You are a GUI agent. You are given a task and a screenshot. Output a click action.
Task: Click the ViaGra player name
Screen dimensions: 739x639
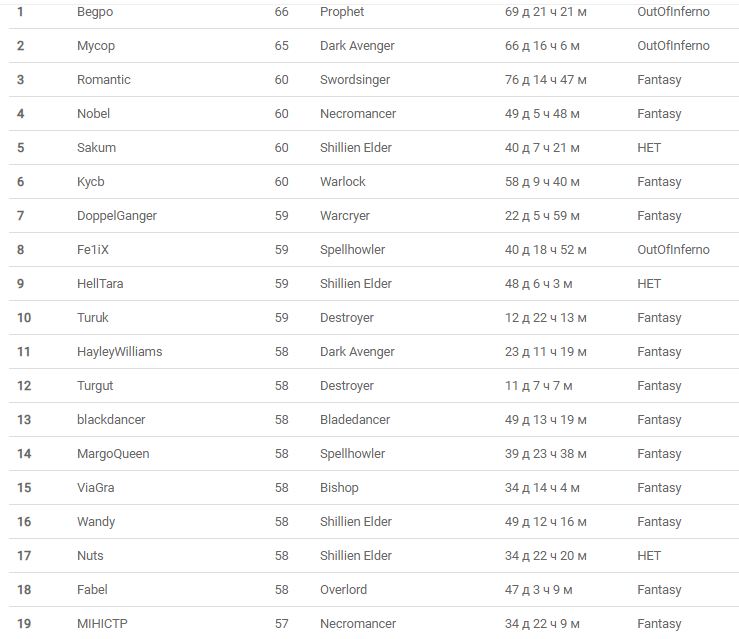click(97, 488)
